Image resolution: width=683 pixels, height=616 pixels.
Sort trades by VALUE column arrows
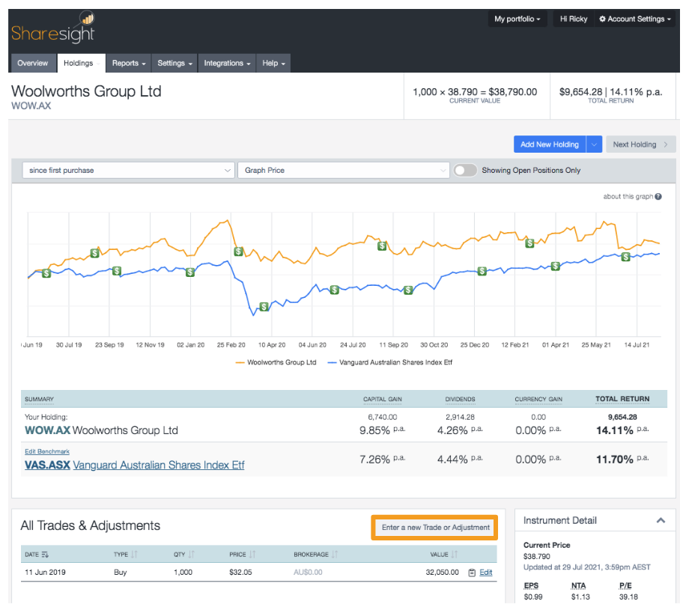coord(455,554)
